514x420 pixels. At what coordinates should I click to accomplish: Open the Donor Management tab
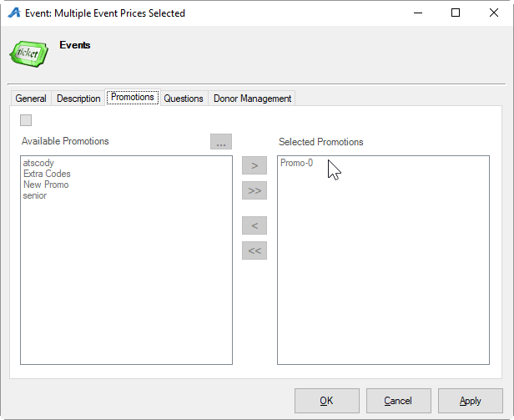[x=252, y=99]
